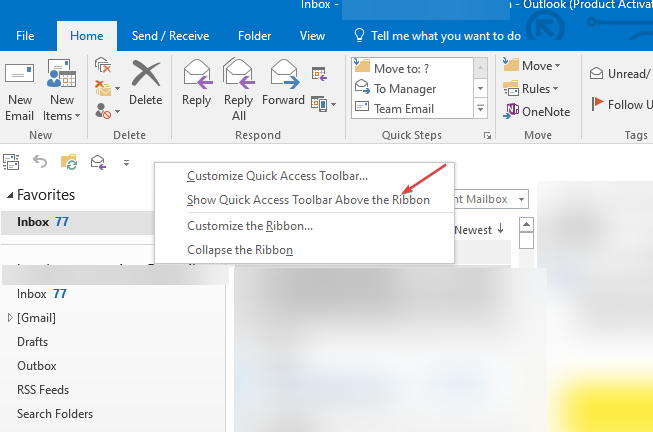
Task: Click message list scrollbar up arrow
Action: coord(526,225)
